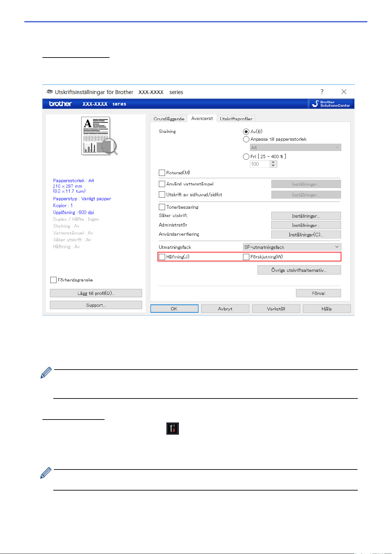
Task: Open Inställningar for sidhuvud/sidfot
Action: (x=306, y=195)
